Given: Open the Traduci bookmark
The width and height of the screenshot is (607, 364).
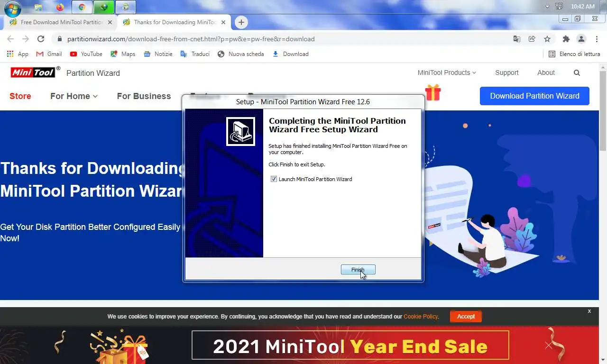Looking at the screenshot, I should (x=195, y=54).
